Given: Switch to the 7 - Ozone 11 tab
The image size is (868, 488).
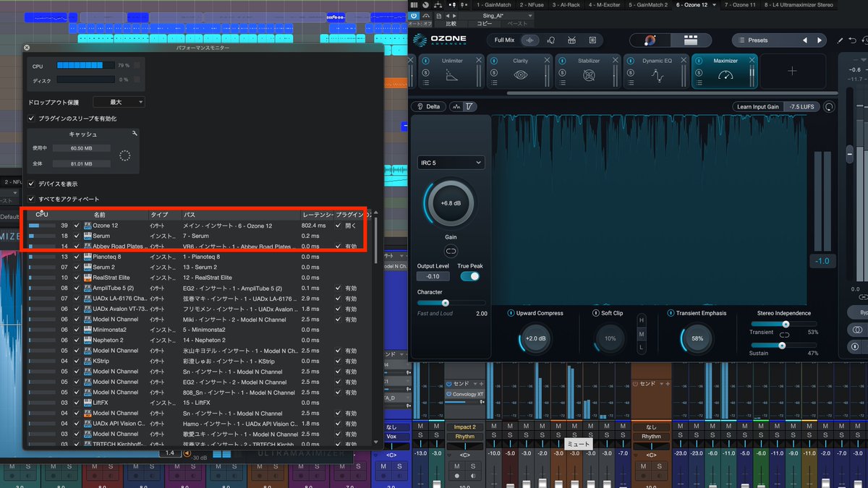Looking at the screenshot, I should [x=740, y=4].
